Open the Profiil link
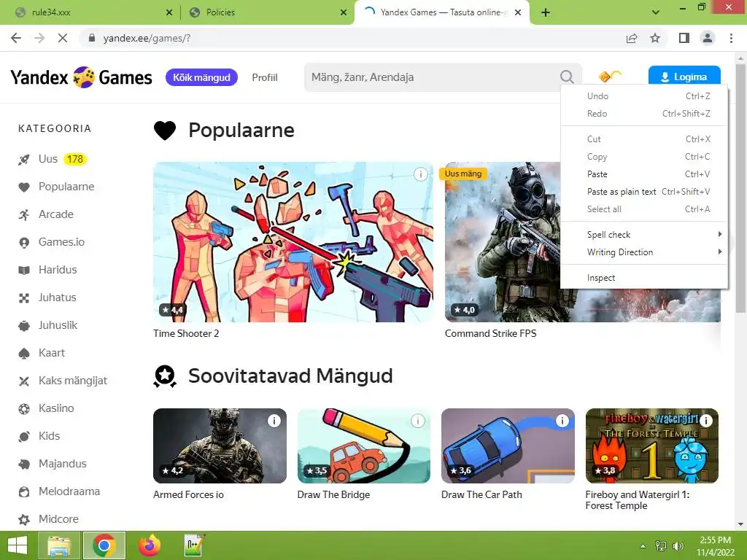This screenshot has width=747, height=560. (265, 77)
